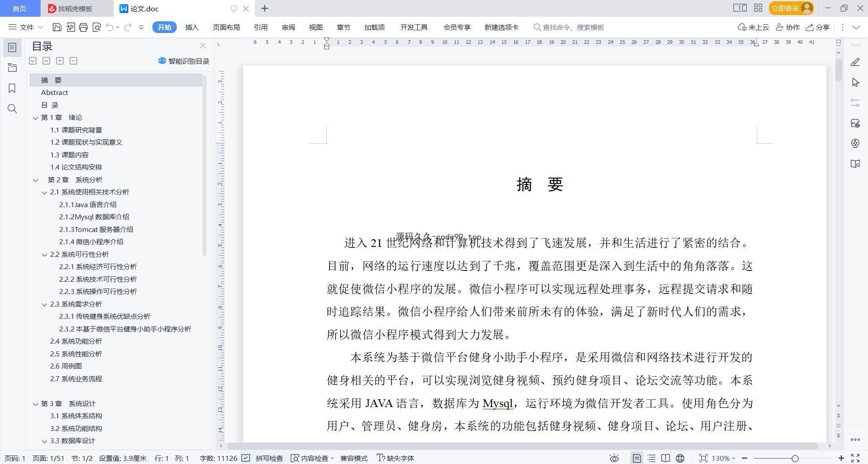
Task: Click the Print icon in the toolbar
Action: click(83, 27)
